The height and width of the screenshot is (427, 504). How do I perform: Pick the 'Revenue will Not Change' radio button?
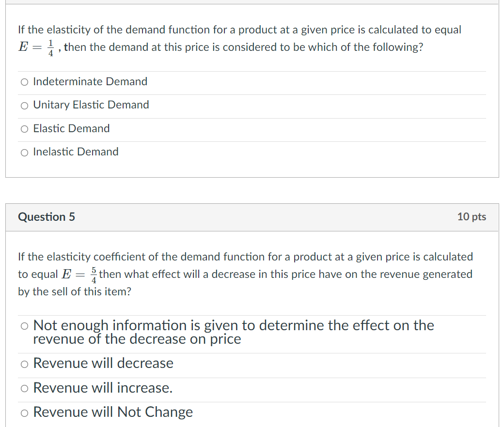coord(24,413)
